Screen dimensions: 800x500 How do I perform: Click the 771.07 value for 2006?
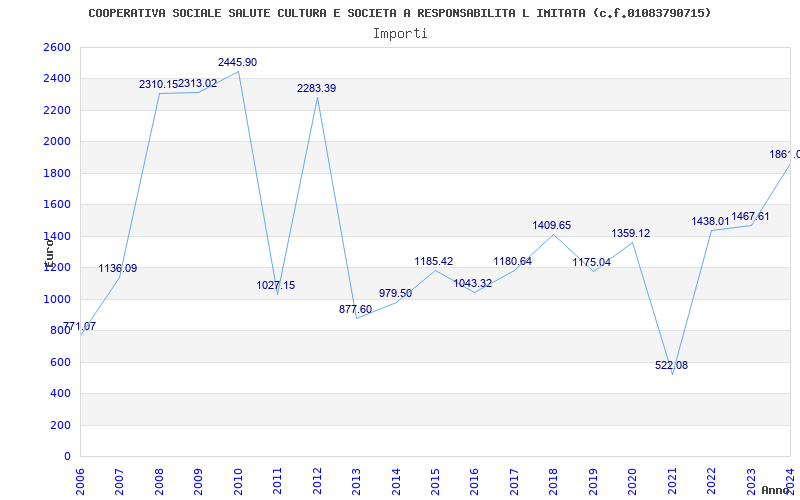coord(80,326)
